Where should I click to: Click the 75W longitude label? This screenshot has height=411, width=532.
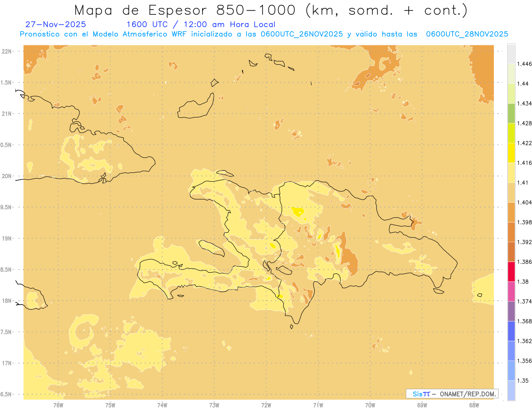[110, 405]
